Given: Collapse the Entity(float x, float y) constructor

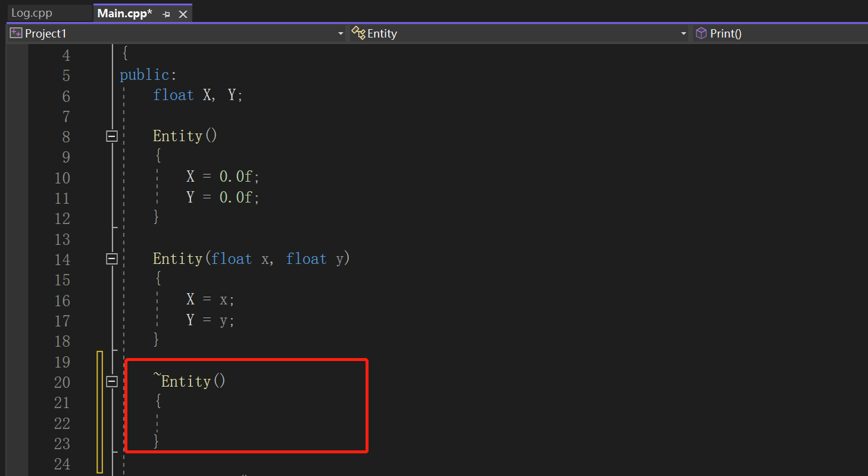Looking at the screenshot, I should 111,259.
